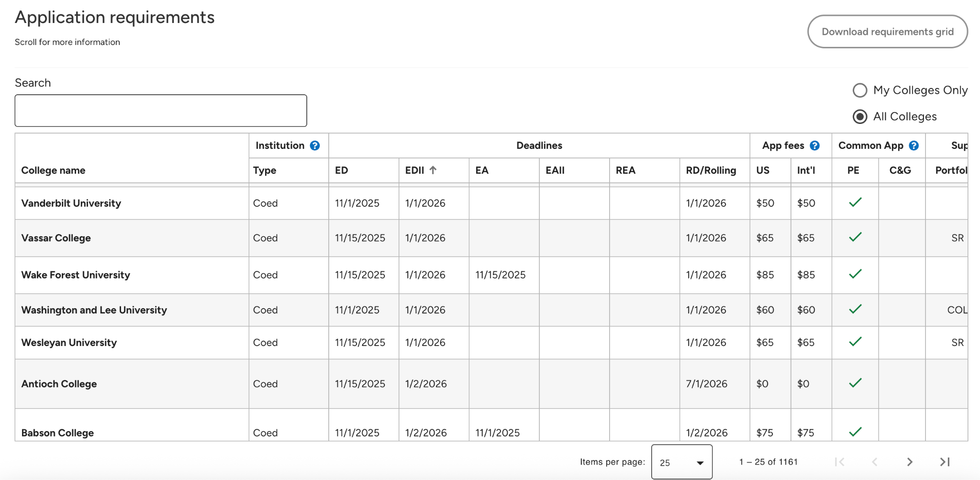Sort by Int'l fee column header
This screenshot has width=980, height=480.
(x=806, y=170)
